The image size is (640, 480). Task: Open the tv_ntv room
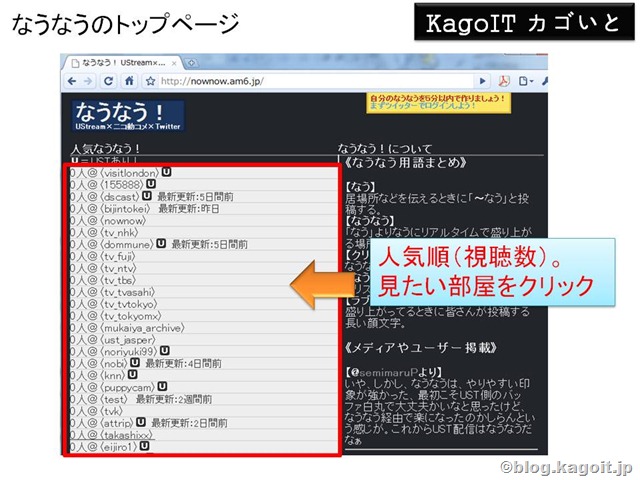118,268
